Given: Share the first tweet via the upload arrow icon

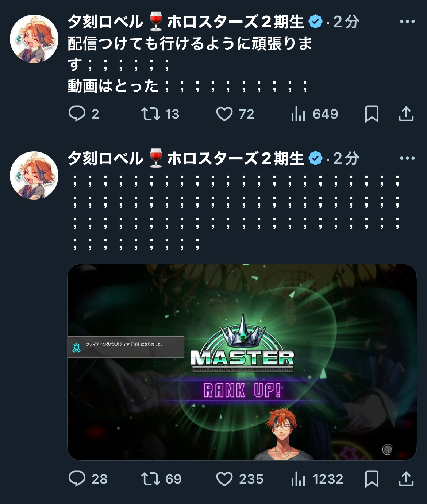Looking at the screenshot, I should click(x=406, y=114).
